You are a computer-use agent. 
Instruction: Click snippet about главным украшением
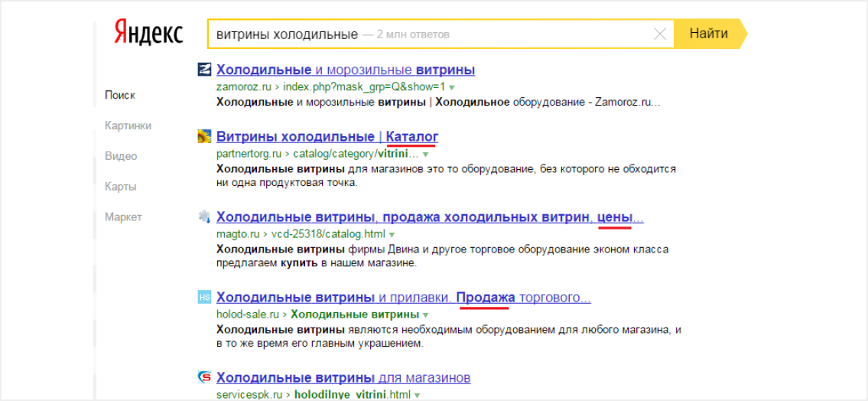pos(449,337)
